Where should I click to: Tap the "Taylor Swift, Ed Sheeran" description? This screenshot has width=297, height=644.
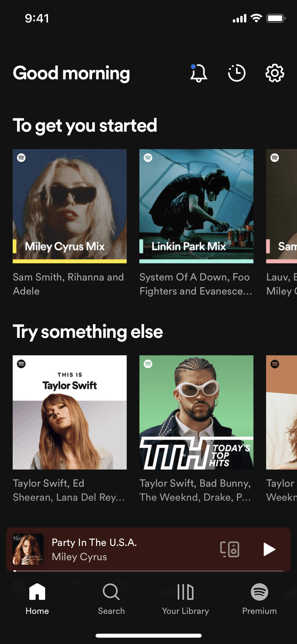tap(68, 490)
